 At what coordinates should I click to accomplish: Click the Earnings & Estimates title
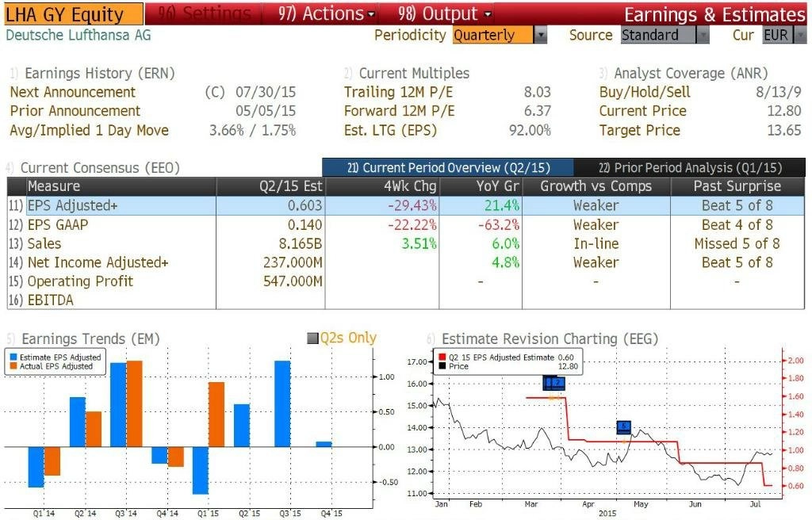[x=714, y=14]
